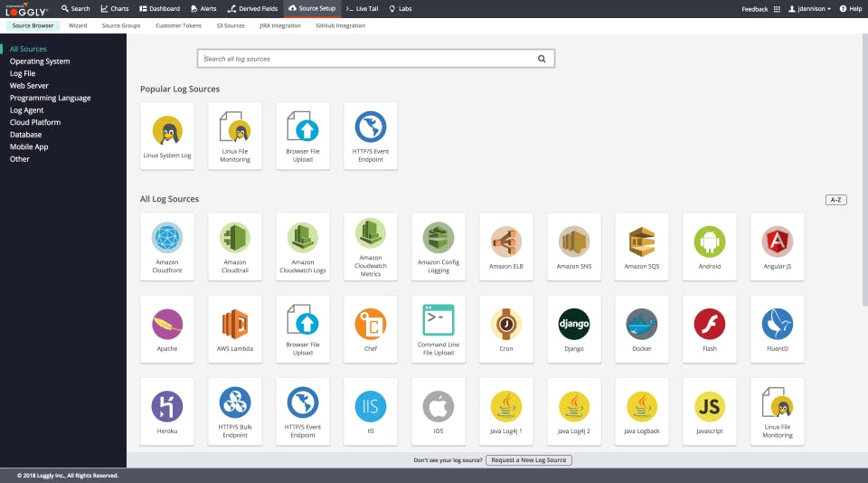Select the FluentD log source
This screenshot has width=868, height=483.
click(x=778, y=329)
